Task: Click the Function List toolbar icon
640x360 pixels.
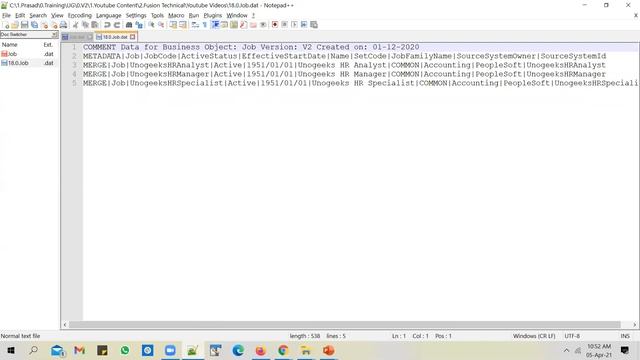Action: [243, 25]
